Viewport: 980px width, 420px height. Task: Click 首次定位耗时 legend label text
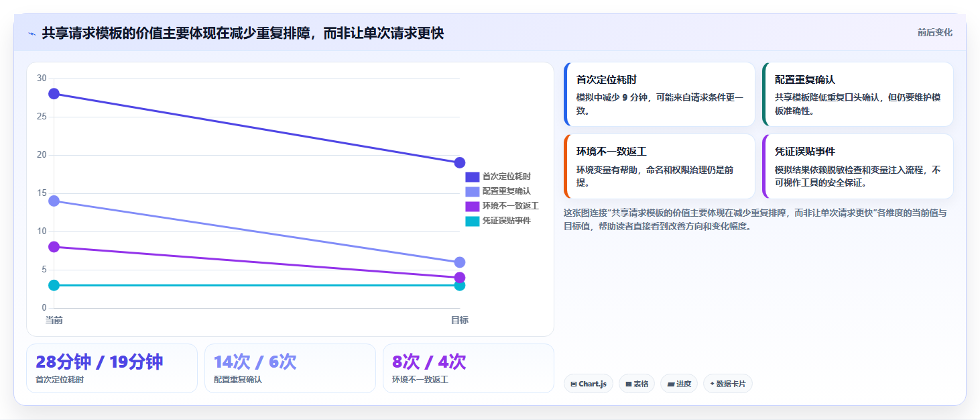pyautogui.click(x=507, y=176)
